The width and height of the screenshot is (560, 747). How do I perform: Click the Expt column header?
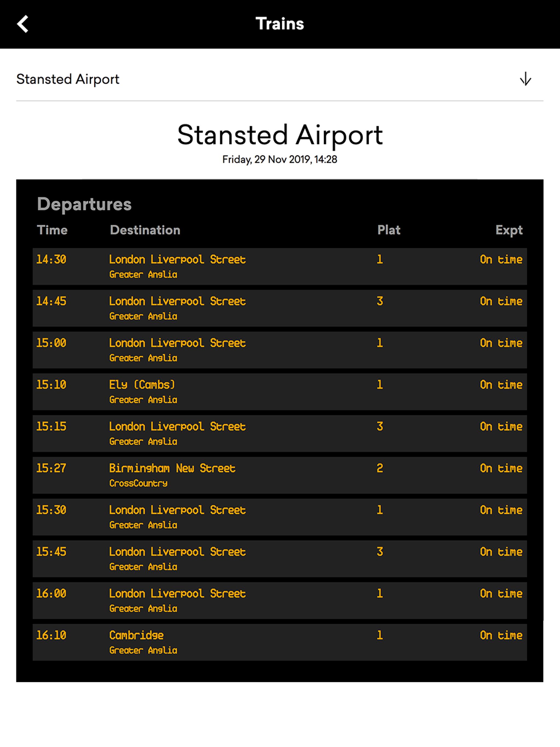point(509,230)
